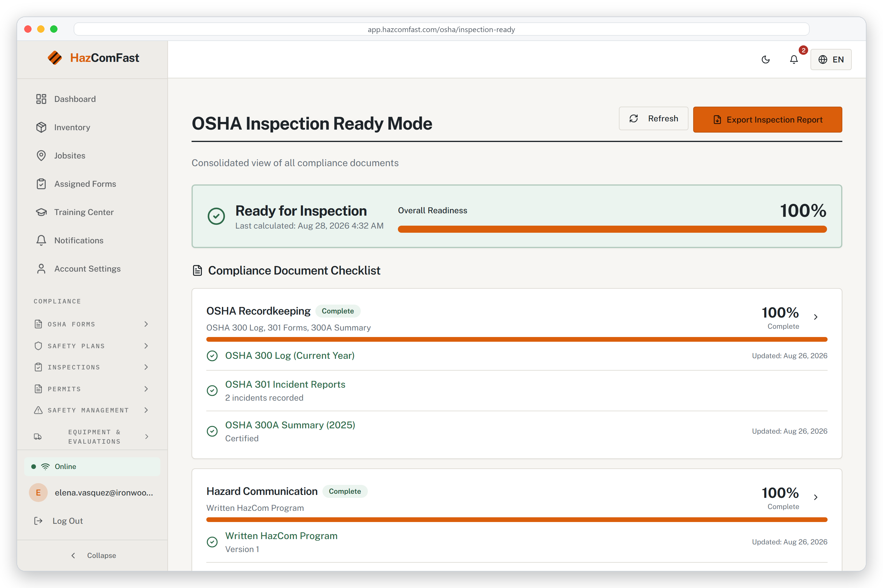Click check icon beside OSHA 300A Summary
The height and width of the screenshot is (588, 883).
pos(212,431)
